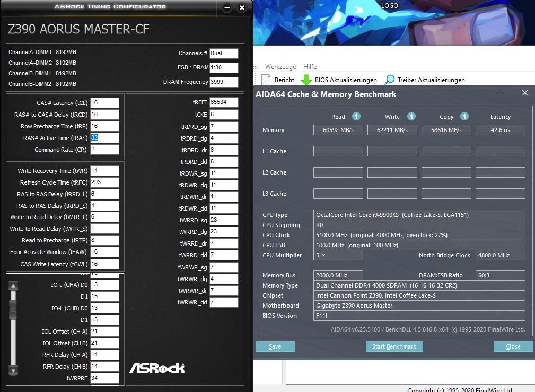This screenshot has height=392, width=535.
Task: Click the RFR Delay (CH A) field
Action: [104, 355]
